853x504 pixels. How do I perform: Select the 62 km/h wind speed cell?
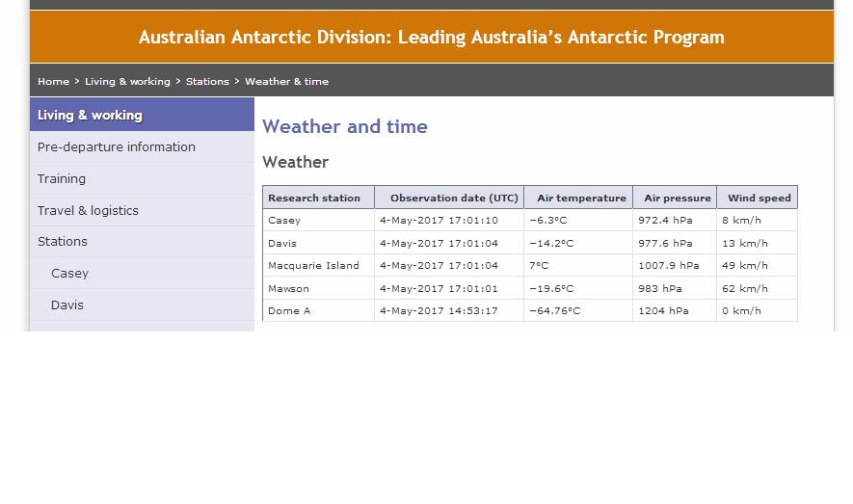(758, 288)
